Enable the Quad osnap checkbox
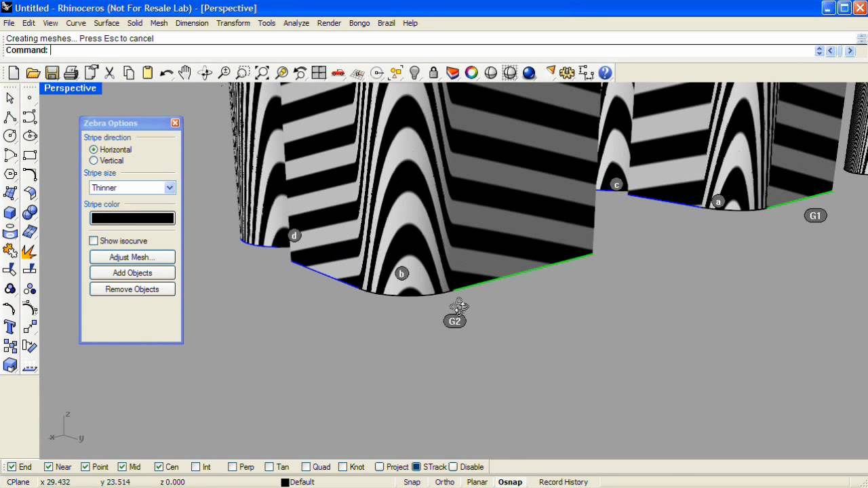This screenshot has width=868, height=488. [306, 467]
